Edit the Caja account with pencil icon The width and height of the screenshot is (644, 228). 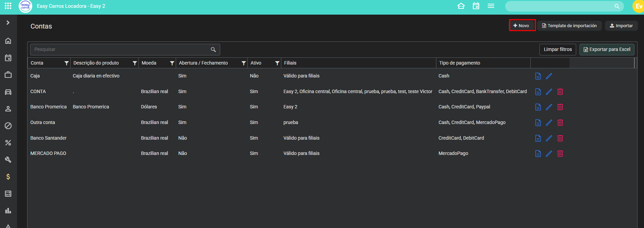pyautogui.click(x=549, y=76)
